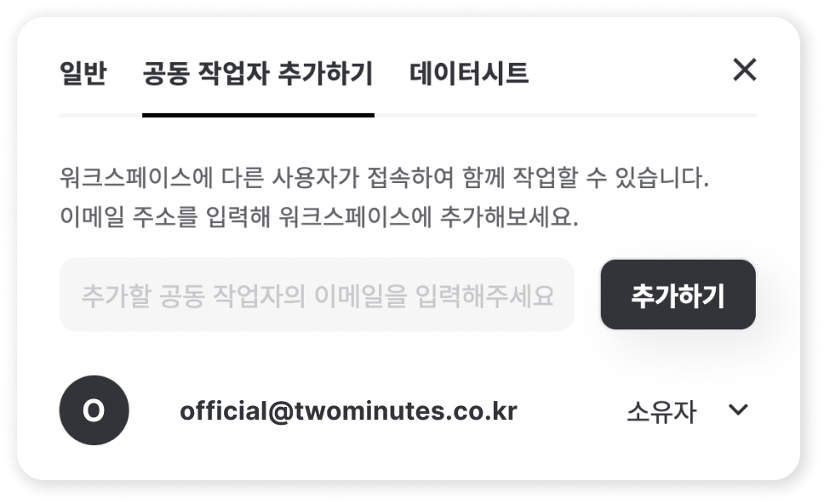Click the 추가할 공동 작업자의 이메일 placeholder field
The height and width of the screenshot is (504, 824).
pyautogui.click(x=317, y=295)
